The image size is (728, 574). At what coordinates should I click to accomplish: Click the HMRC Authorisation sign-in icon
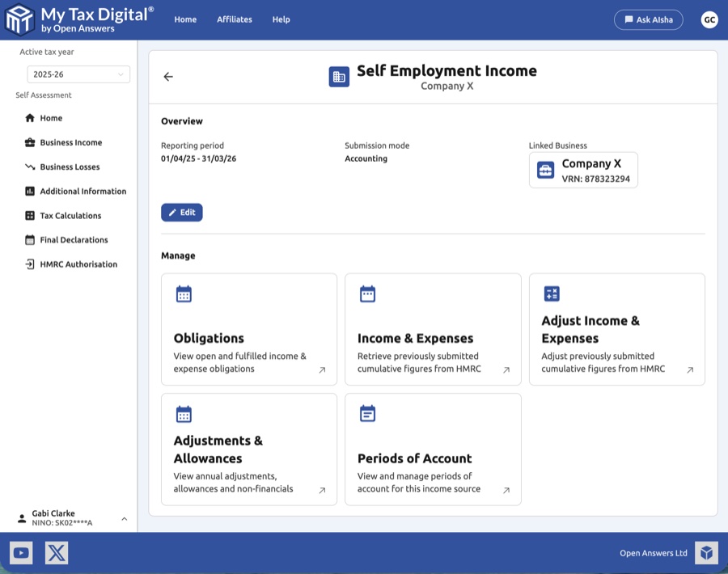[30, 264]
